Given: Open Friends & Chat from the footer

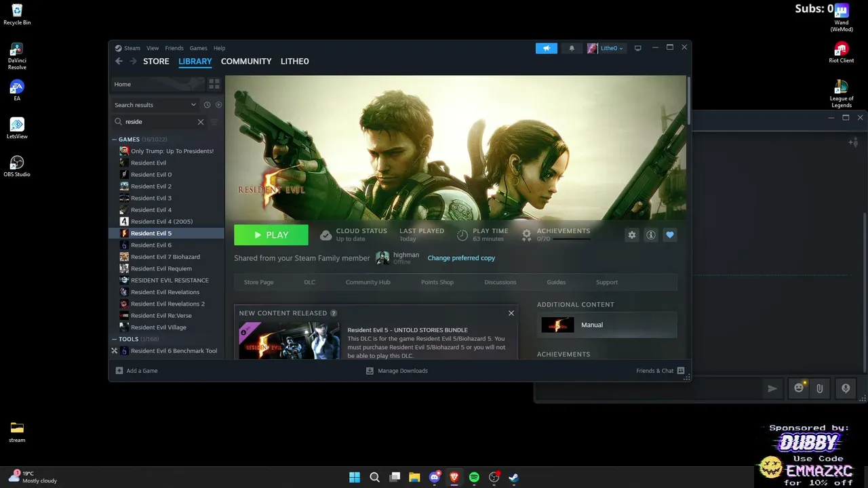Looking at the screenshot, I should click(660, 371).
